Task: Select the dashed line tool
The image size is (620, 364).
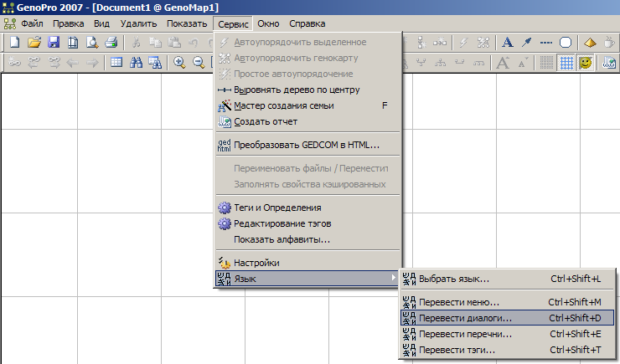Action: pos(546,42)
